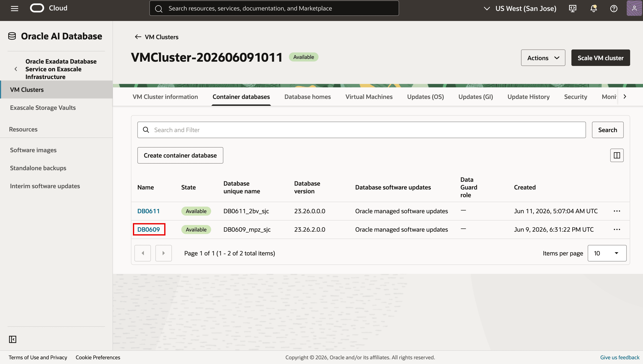This screenshot has width=643, height=364.
Task: Click version 23.26.2.0.0 cell
Action: (x=310, y=230)
